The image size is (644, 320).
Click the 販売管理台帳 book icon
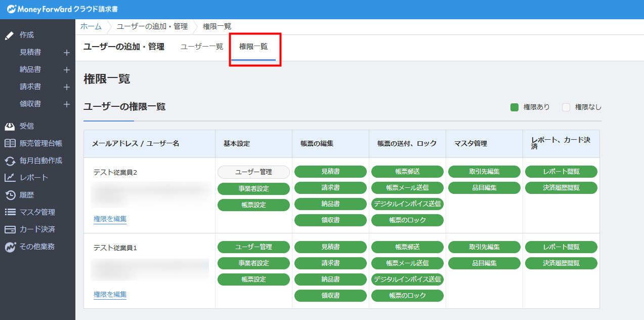pyautogui.click(x=10, y=143)
